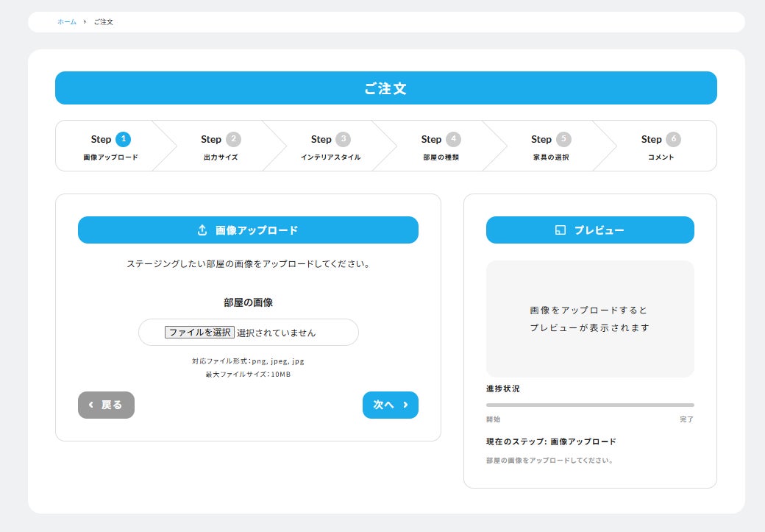This screenshot has height=532, width=765.
Task: Click the 部屋の画像 field label
Action: (x=249, y=302)
